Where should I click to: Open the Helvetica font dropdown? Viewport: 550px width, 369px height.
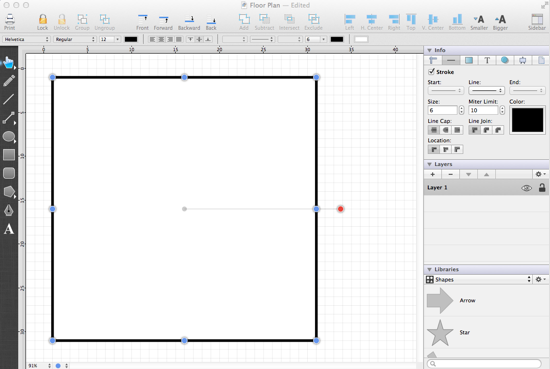tap(26, 39)
